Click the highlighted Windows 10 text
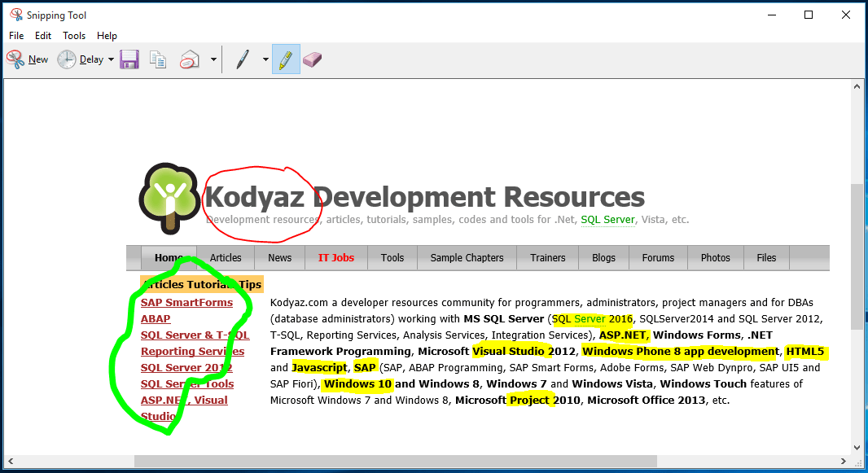 358,384
